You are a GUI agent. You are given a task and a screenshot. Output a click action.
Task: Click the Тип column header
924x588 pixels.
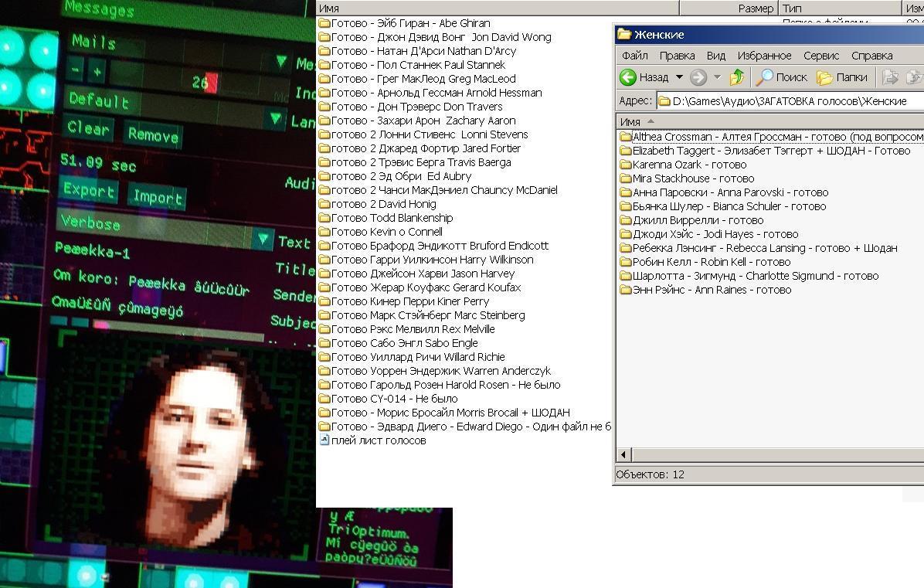pyautogui.click(x=839, y=8)
